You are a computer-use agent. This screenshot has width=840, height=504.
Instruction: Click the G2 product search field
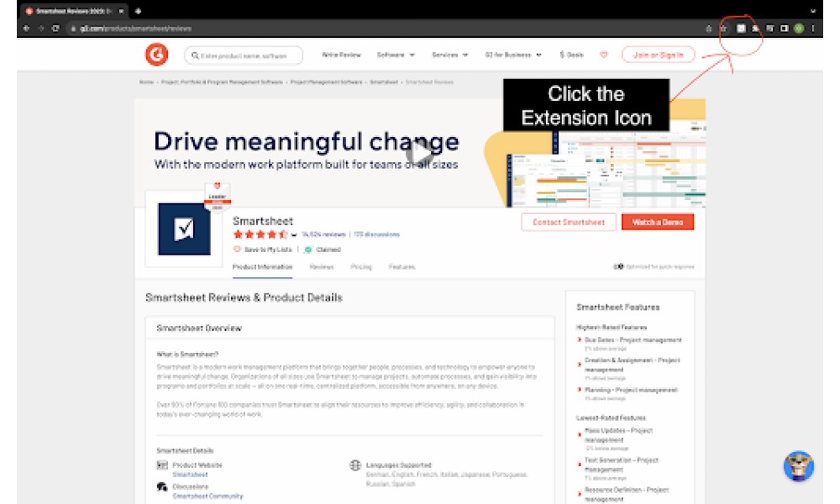click(244, 55)
